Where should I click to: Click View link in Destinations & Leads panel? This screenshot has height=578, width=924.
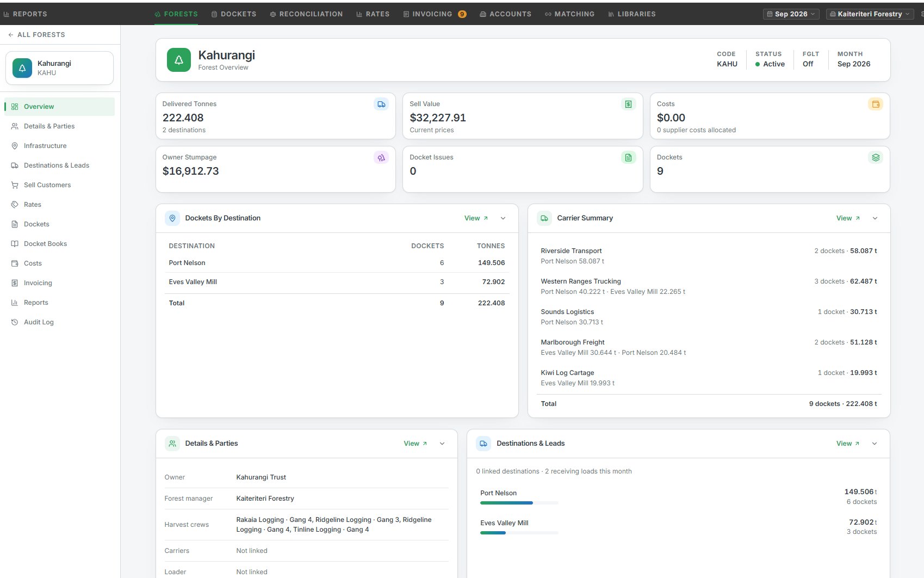coord(848,444)
